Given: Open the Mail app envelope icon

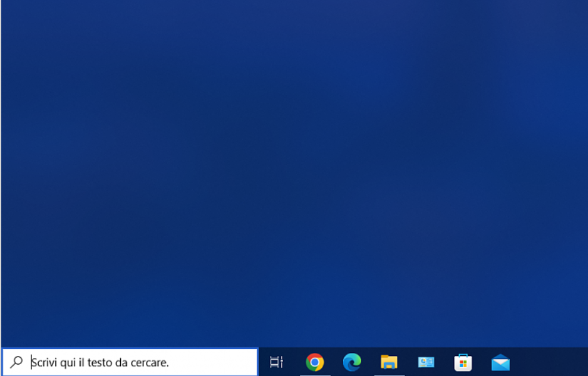Looking at the screenshot, I should [x=500, y=362].
